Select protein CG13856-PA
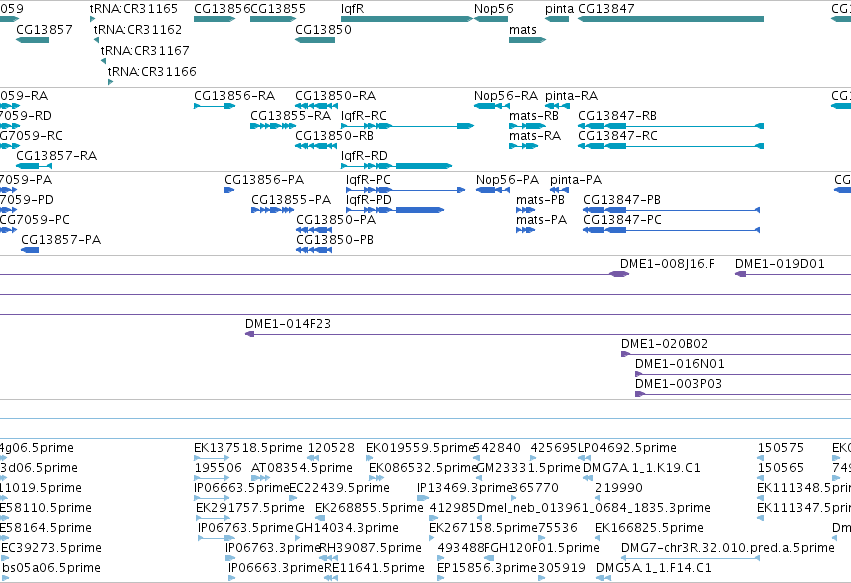This screenshot has width=851, height=583. pos(229,190)
